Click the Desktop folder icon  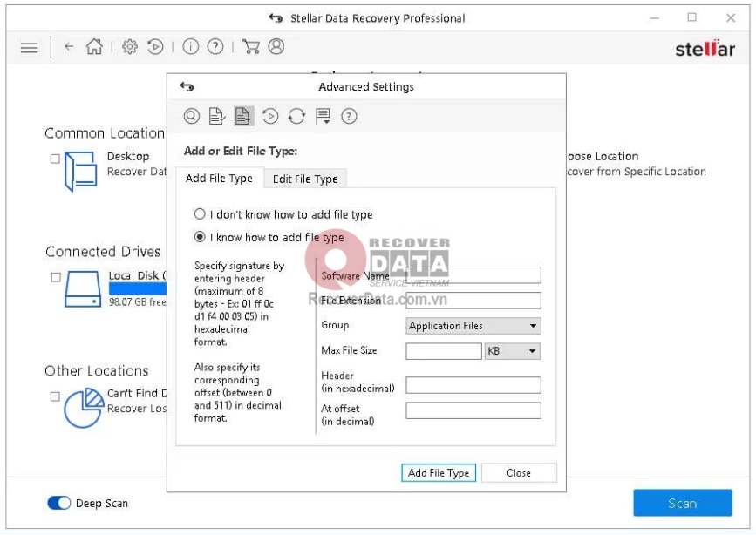point(80,171)
